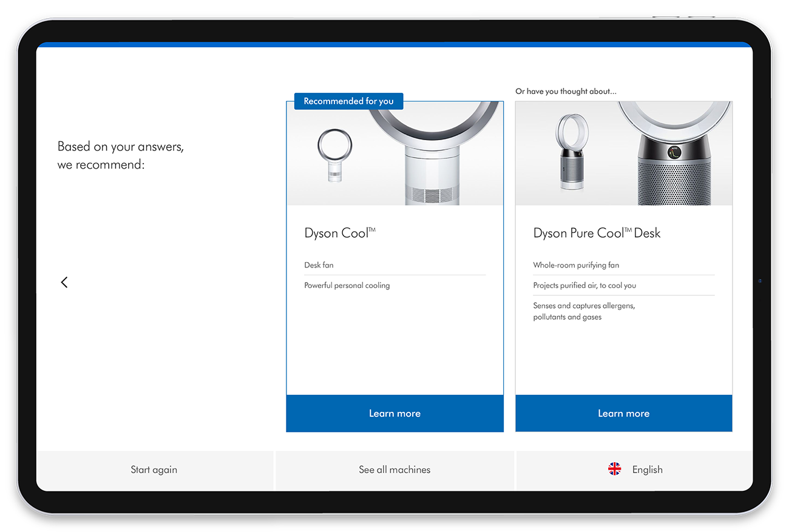Viewport: 789px width, 532px height.
Task: Tap Projects purified air, to cool you
Action: click(584, 285)
